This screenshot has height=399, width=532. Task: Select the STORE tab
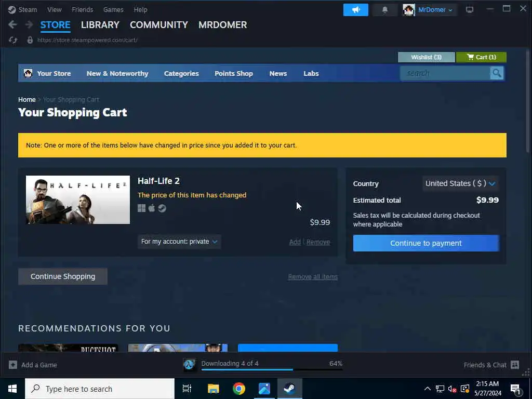click(x=55, y=25)
